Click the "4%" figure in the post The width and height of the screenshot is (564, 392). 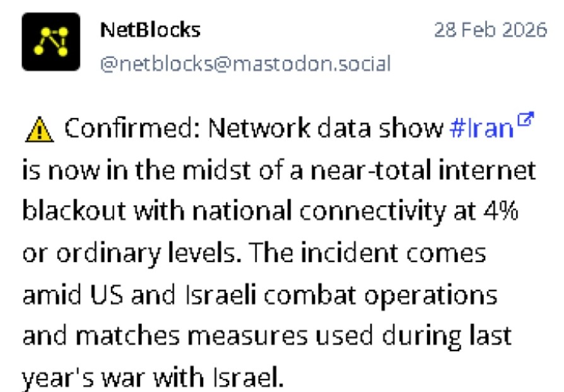pos(500,212)
